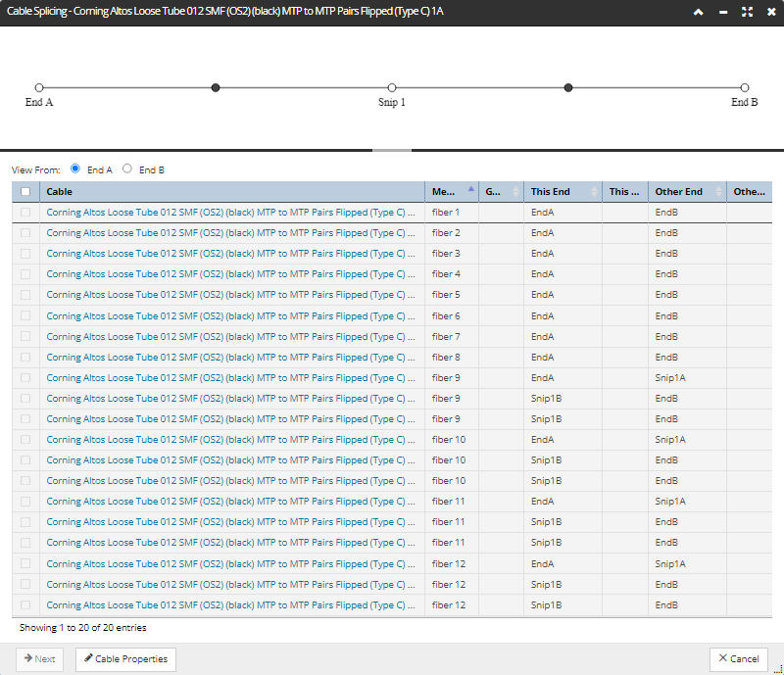The image size is (784, 675).
Task: Click the Showing 1 to 20 of 20 entries text
Action: pos(83,628)
